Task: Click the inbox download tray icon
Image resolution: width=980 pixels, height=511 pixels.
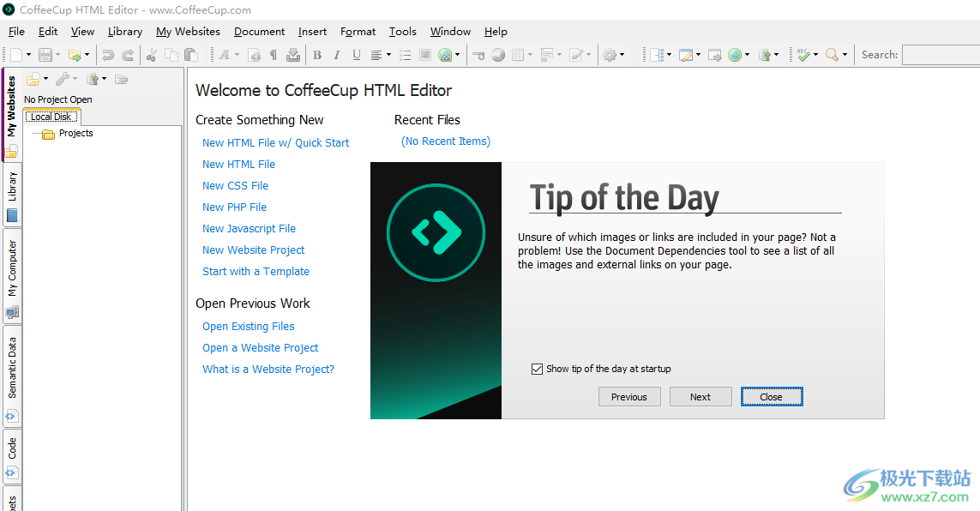Action: 293,55
